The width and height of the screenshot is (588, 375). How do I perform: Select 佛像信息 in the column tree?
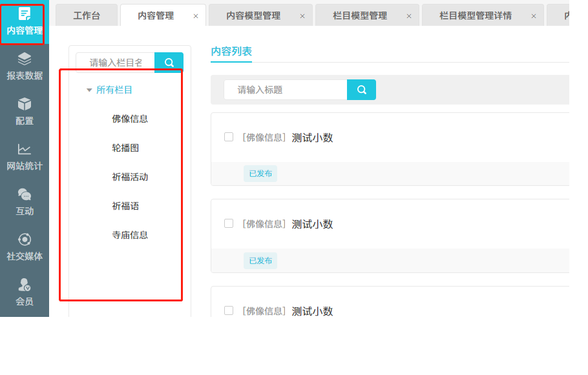coord(130,119)
